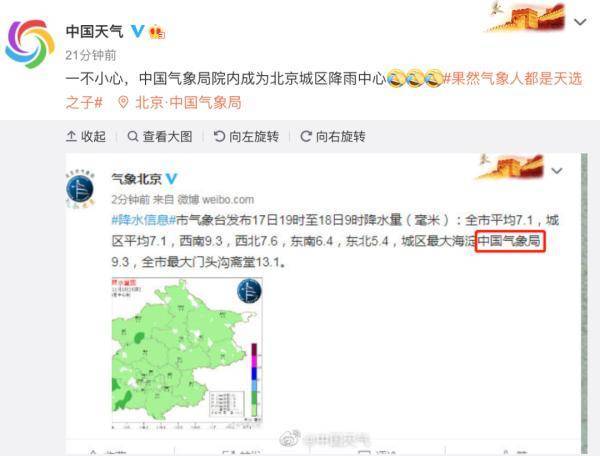Click the 微博 weibo.com source link

tap(216, 199)
